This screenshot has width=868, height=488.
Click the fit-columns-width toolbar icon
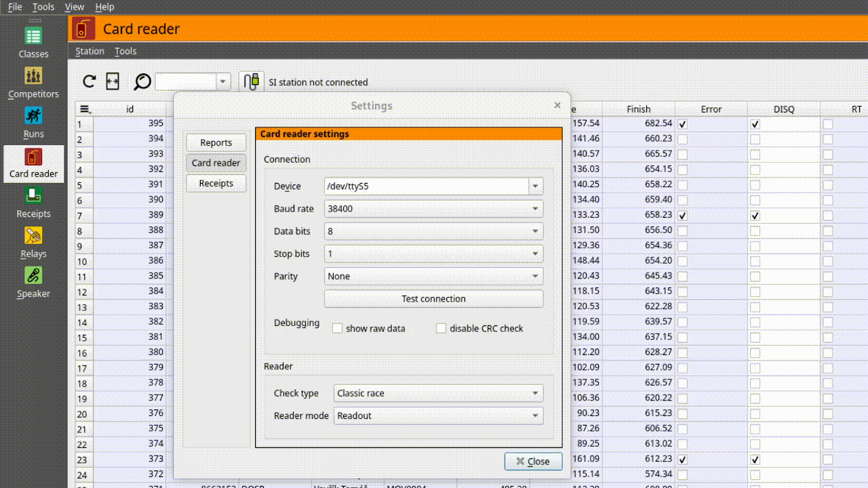pyautogui.click(x=113, y=82)
